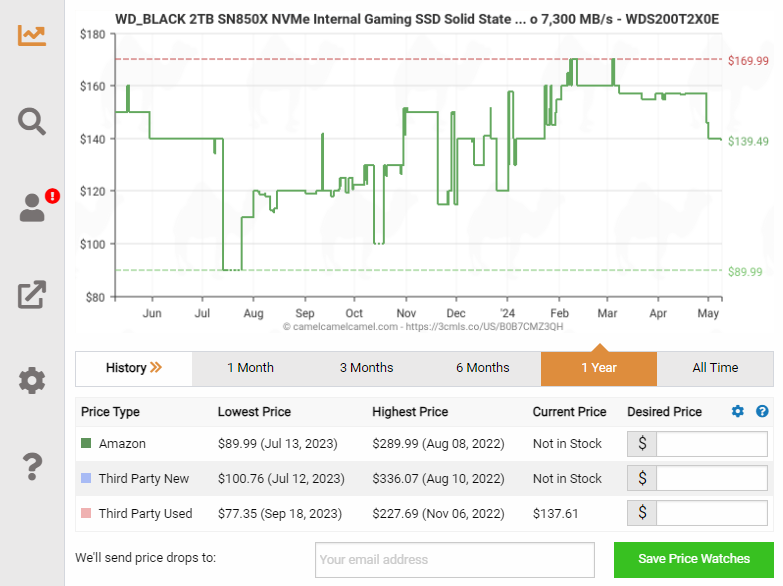Click $77.35 (Sep 18, 2023) cell
The height and width of the screenshot is (586, 783).
pos(280,514)
